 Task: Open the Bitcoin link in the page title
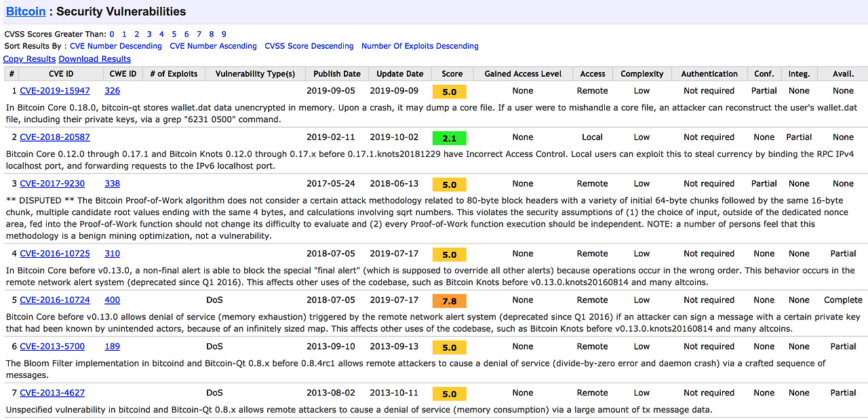(x=26, y=12)
